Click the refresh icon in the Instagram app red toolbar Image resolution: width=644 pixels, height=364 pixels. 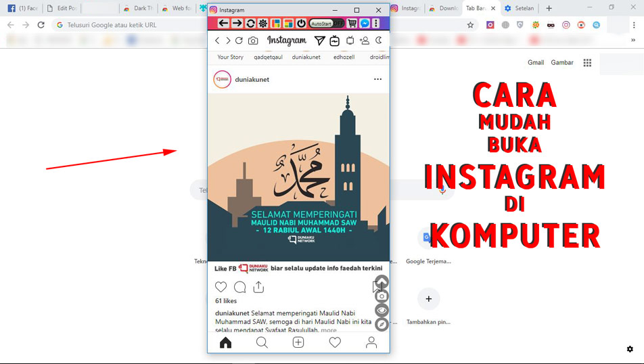tap(250, 24)
